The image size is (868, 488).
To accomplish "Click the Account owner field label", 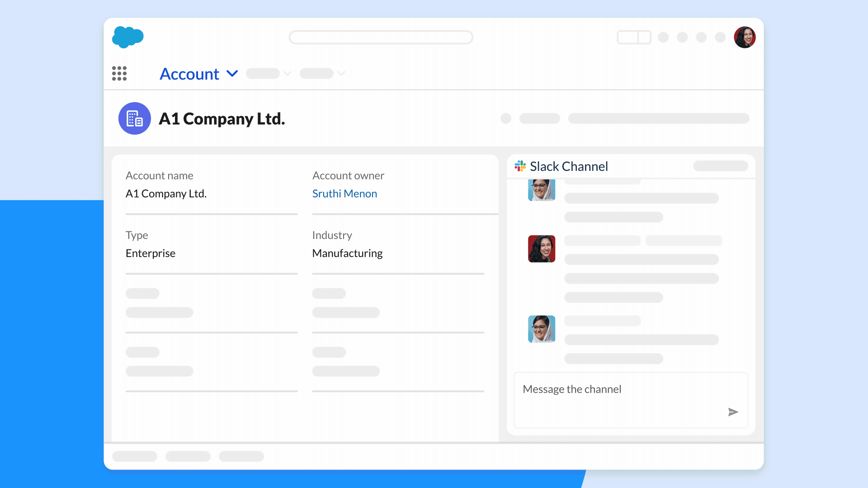I will coord(348,175).
